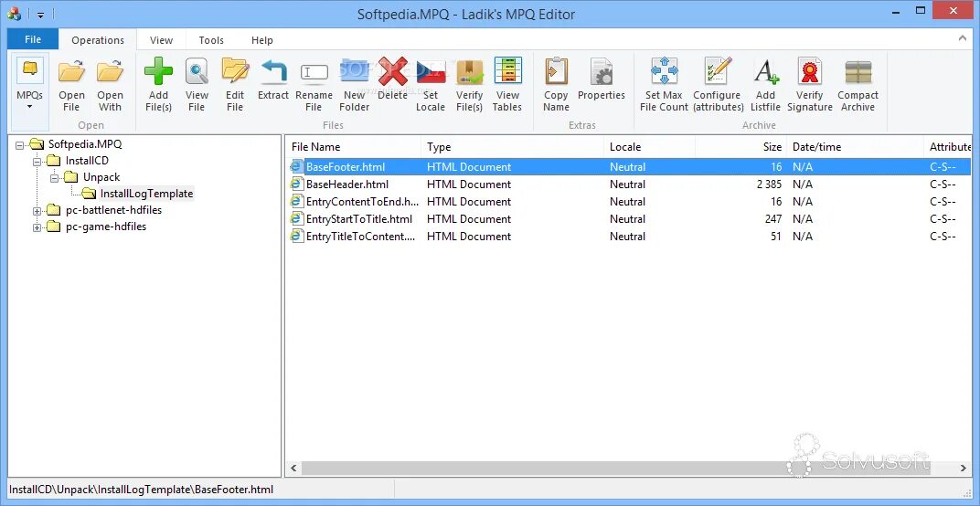The image size is (980, 506).
Task: Click the Set Locale flag icon
Action: (431, 72)
